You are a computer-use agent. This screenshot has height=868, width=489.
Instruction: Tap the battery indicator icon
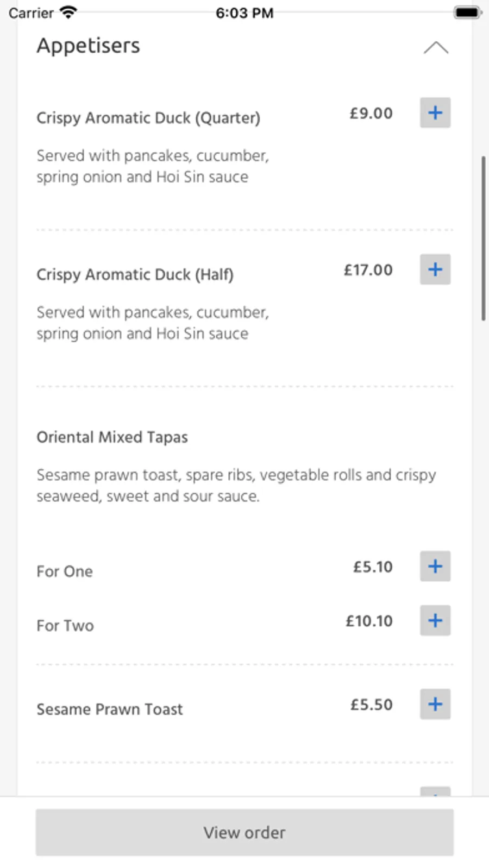click(467, 12)
